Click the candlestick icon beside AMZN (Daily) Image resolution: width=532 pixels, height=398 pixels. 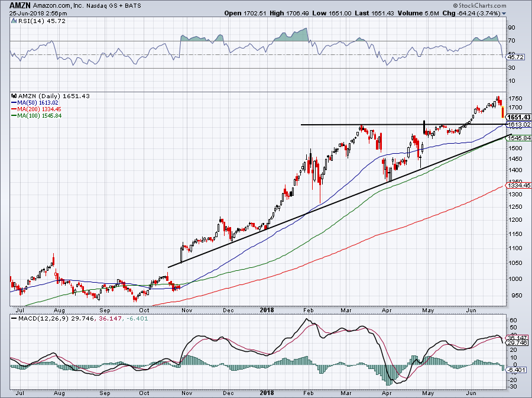14,96
